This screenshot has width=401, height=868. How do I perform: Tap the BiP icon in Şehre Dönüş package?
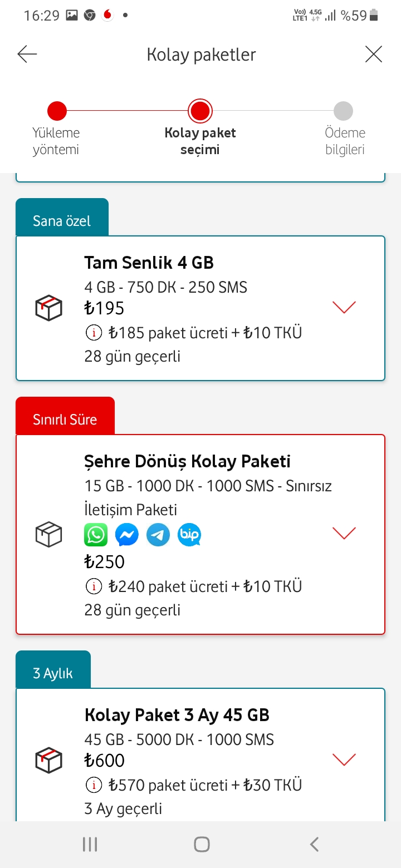[189, 535]
